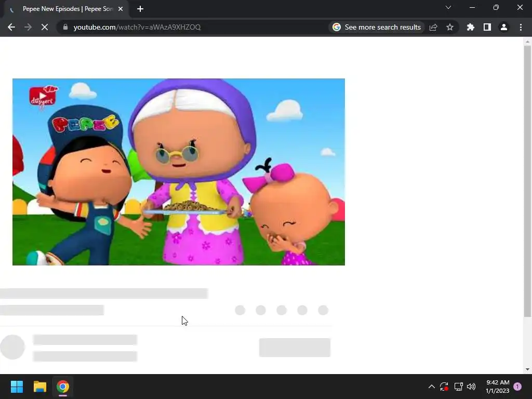Open network display tray icon

point(458,387)
